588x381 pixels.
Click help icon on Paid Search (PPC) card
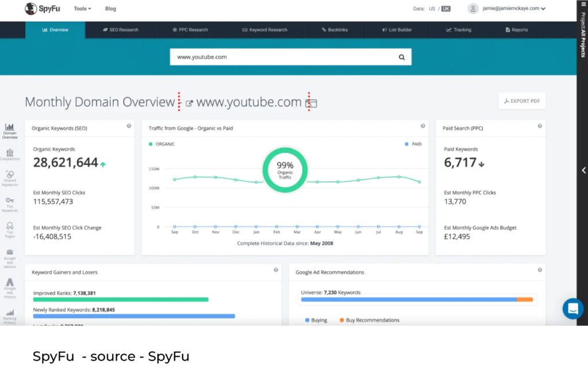540,126
